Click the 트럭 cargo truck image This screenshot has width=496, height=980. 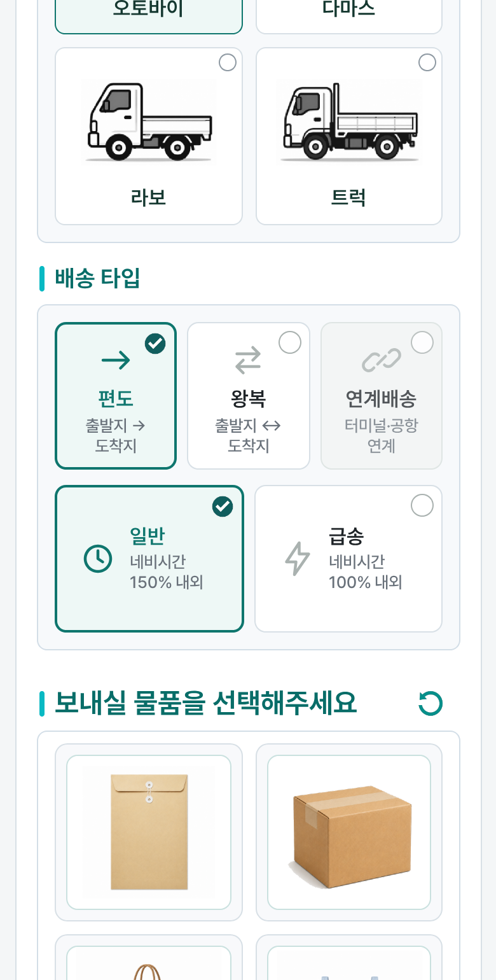pos(349,122)
